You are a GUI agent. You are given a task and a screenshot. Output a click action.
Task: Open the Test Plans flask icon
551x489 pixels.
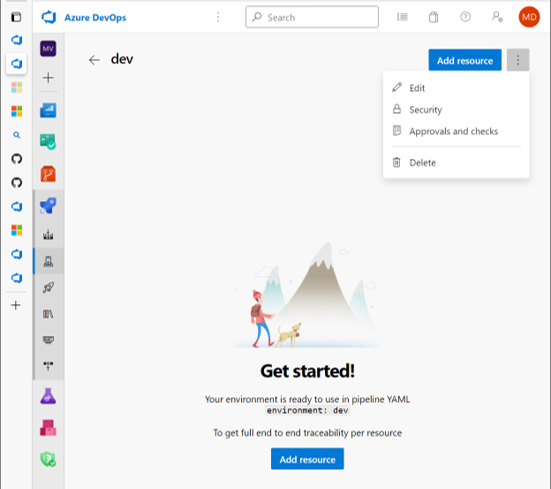[48, 396]
